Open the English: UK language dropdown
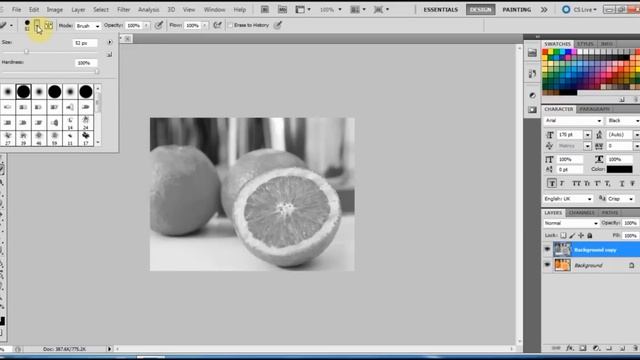Viewport: 640px width, 360px height. pyautogui.click(x=568, y=199)
